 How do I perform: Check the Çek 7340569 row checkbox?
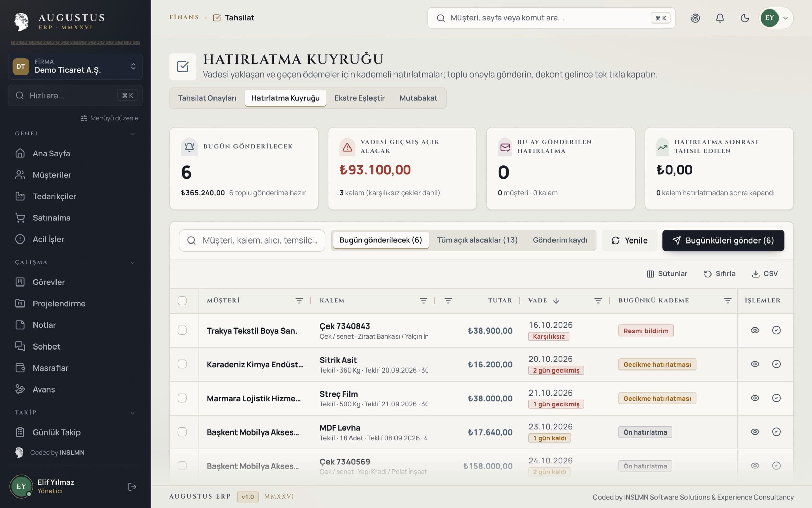[182, 466]
